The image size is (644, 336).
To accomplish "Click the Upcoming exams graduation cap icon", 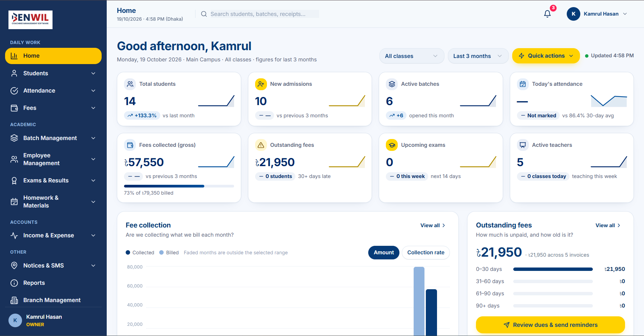I will (392, 145).
